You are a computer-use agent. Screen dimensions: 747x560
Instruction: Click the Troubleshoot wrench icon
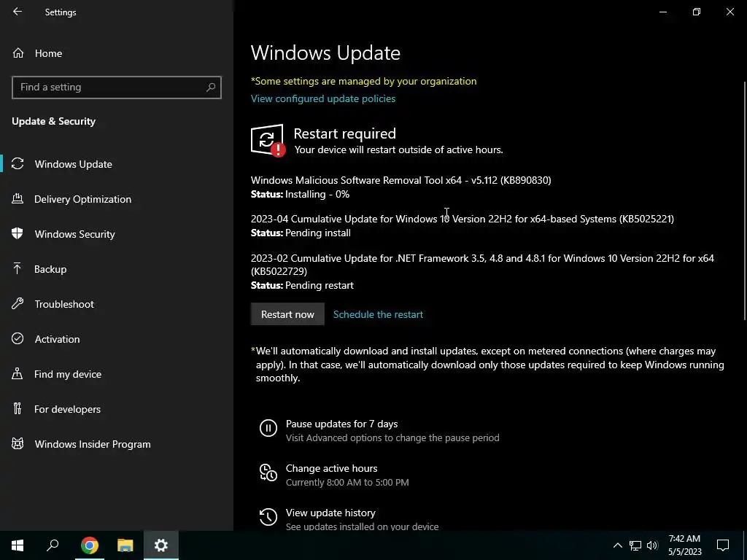click(x=18, y=303)
